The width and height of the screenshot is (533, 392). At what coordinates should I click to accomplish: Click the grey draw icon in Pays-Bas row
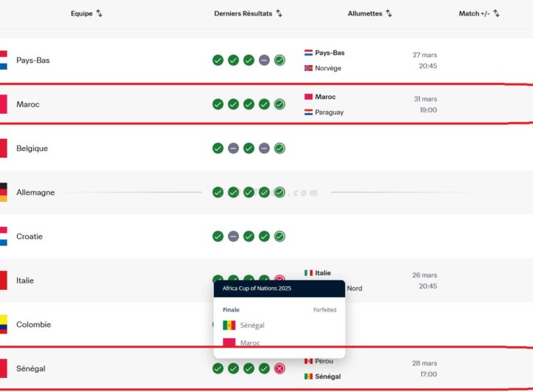[264, 60]
